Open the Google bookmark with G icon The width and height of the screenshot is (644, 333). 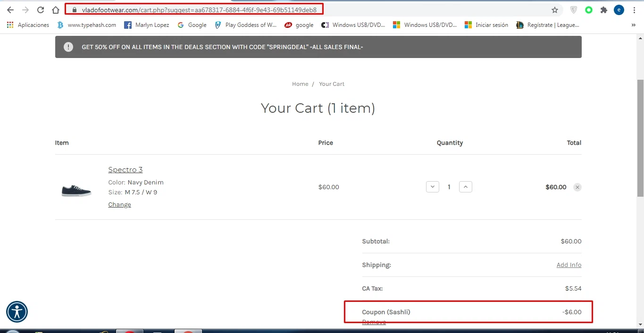[192, 25]
